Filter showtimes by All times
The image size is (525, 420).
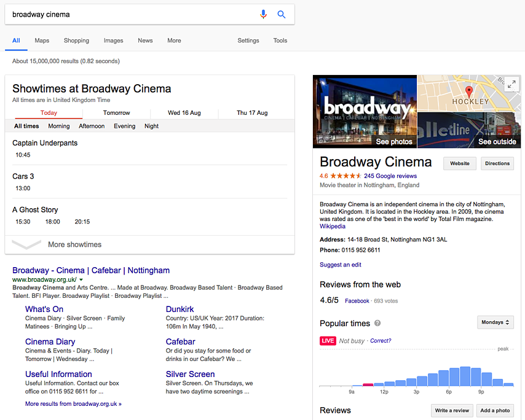(26, 126)
